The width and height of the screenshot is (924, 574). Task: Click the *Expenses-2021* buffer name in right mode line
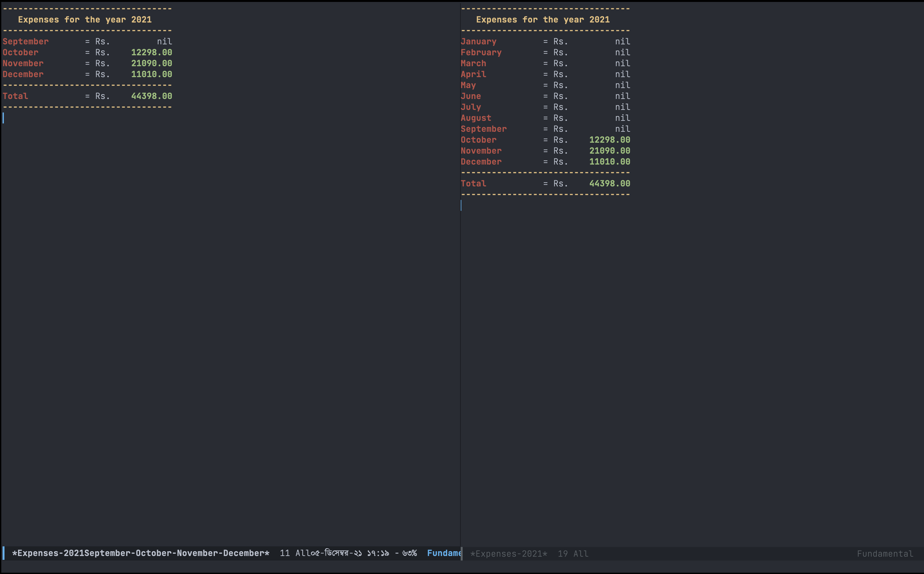(x=509, y=554)
